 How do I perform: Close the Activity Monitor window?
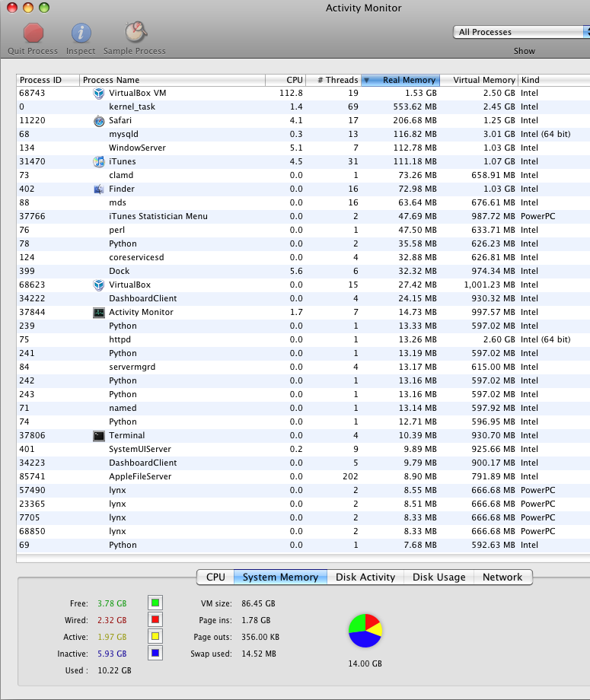coord(12,8)
